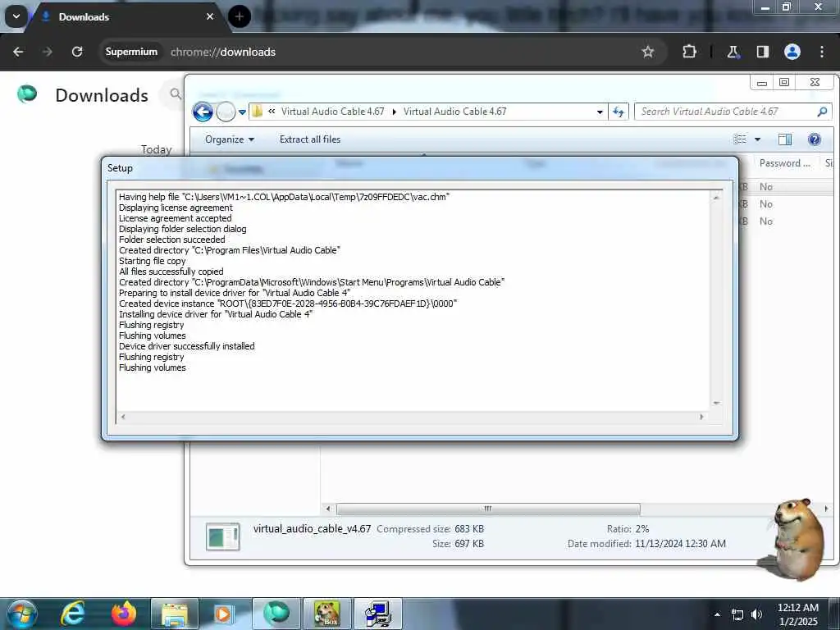
Task: Click "Device driver successfully installed" log line
Action: 186,346
